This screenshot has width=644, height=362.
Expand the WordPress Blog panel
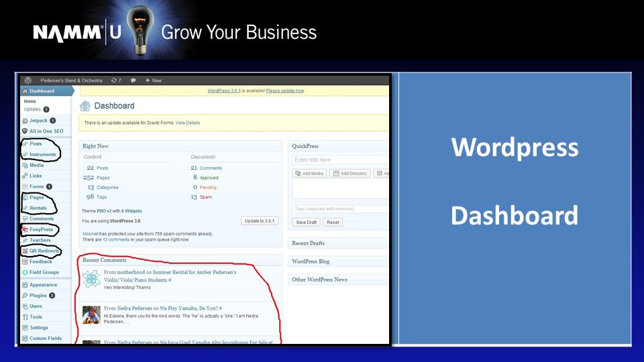point(338,261)
